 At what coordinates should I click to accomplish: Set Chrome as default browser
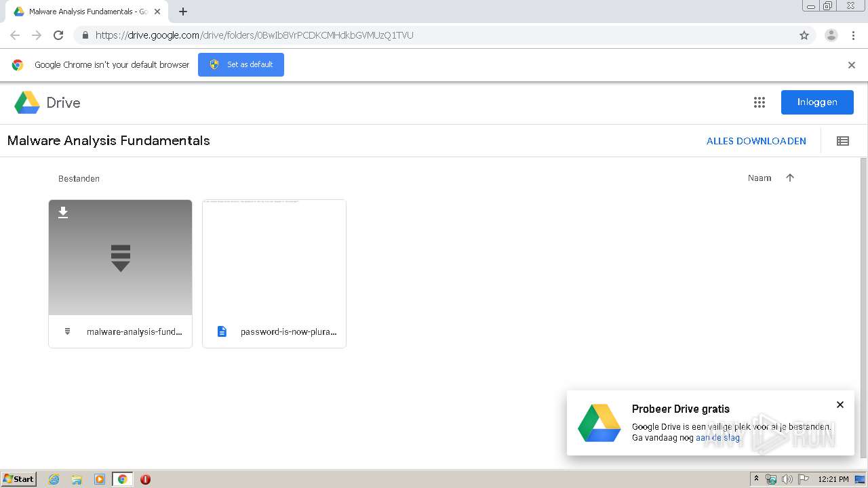tap(241, 64)
